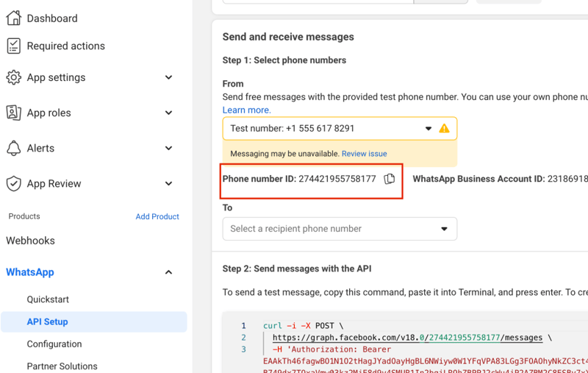Click the Dashboard home icon
The height and width of the screenshot is (373, 588).
pos(13,18)
